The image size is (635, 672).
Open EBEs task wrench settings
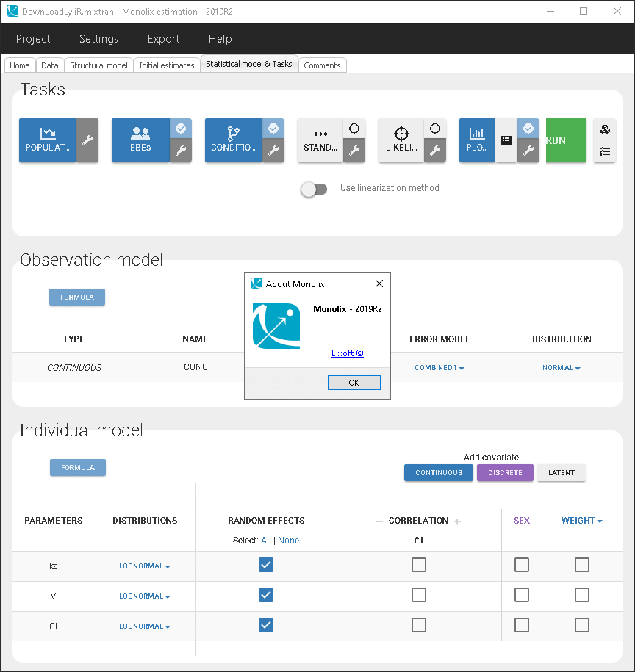[x=181, y=151]
